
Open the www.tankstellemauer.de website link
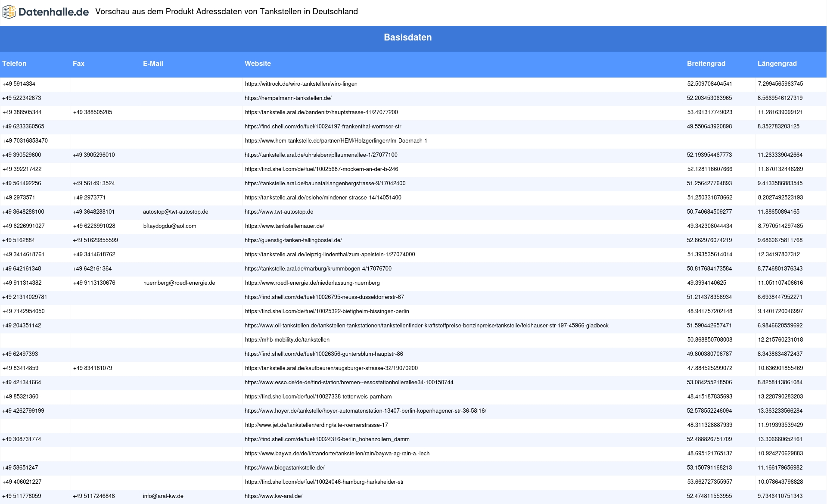point(285,226)
